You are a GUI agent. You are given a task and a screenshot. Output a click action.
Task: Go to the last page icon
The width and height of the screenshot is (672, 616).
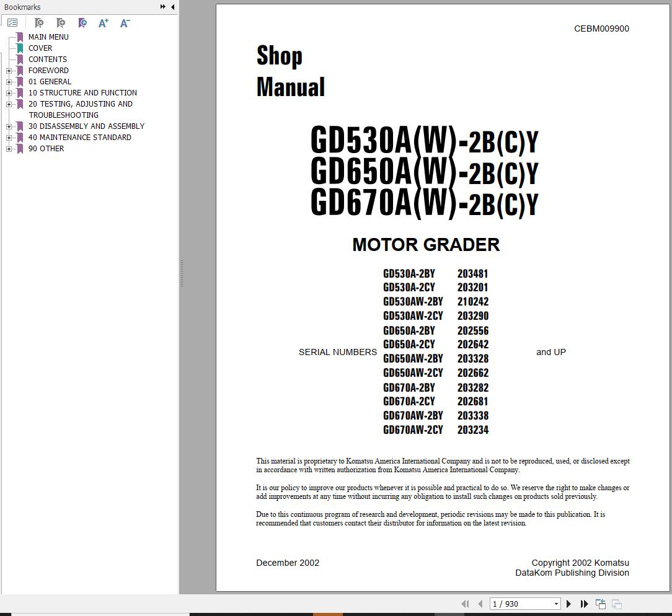click(584, 603)
